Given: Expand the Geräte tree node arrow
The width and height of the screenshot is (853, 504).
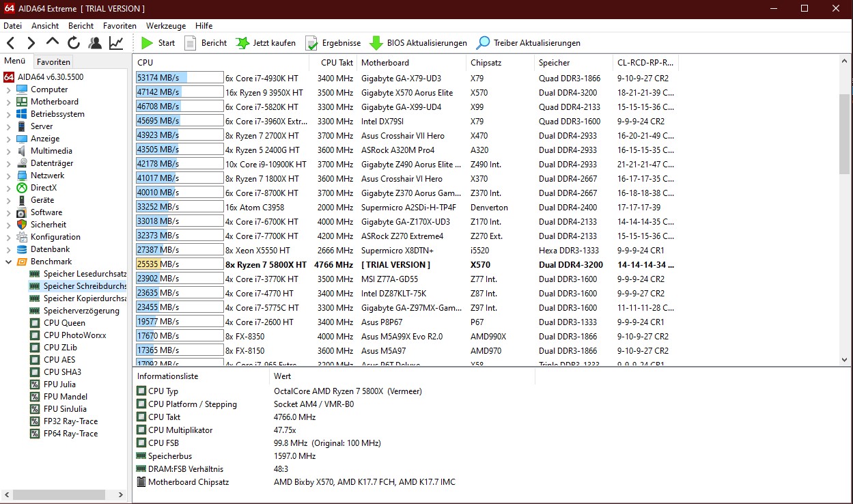Looking at the screenshot, I should (x=8, y=200).
